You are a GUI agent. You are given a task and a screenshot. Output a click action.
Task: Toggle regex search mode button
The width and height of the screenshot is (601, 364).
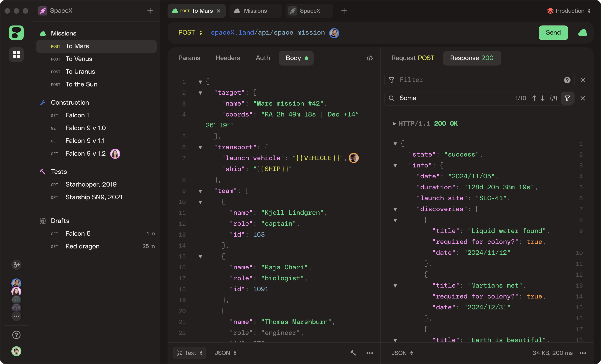pos(553,98)
